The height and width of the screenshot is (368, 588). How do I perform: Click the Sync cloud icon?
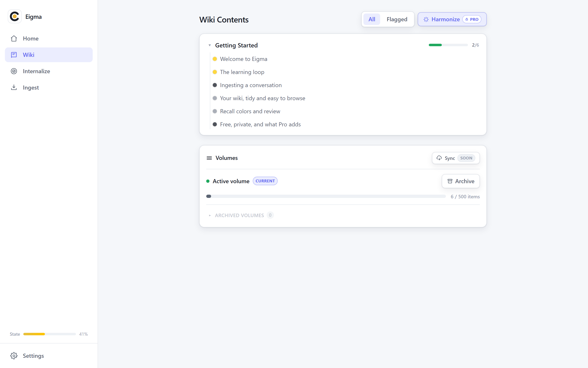coord(439,158)
